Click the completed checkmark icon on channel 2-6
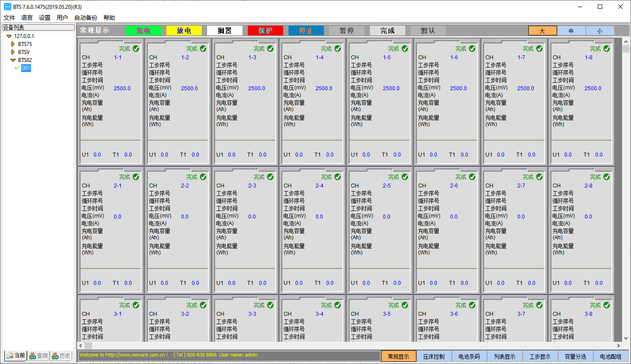This screenshot has width=631, height=364. pyautogui.click(x=472, y=177)
